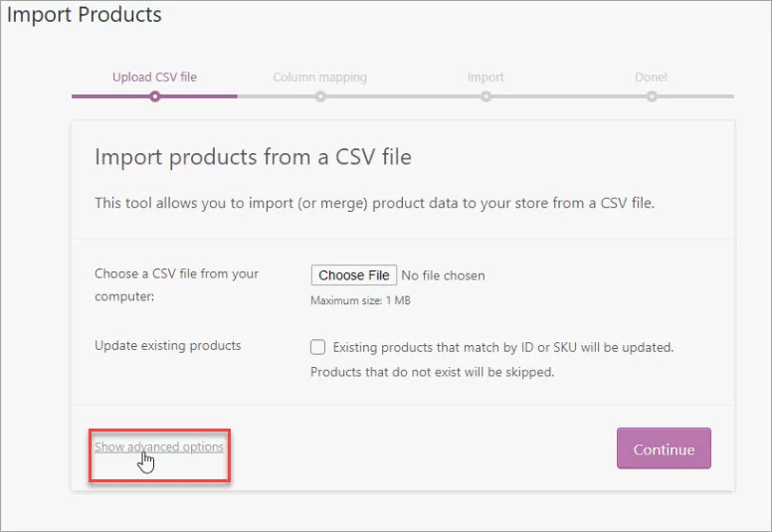Click the Upload CSV file step circle
772x532 pixels.
click(x=154, y=96)
